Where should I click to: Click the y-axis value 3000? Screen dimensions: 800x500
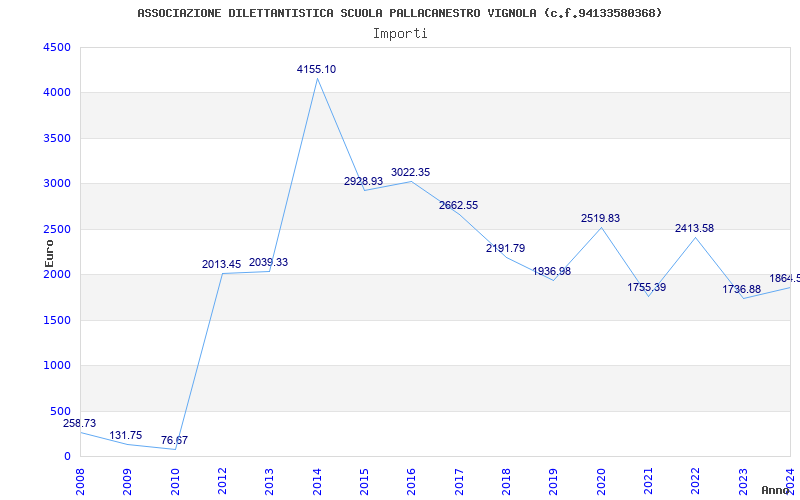[x=57, y=184]
